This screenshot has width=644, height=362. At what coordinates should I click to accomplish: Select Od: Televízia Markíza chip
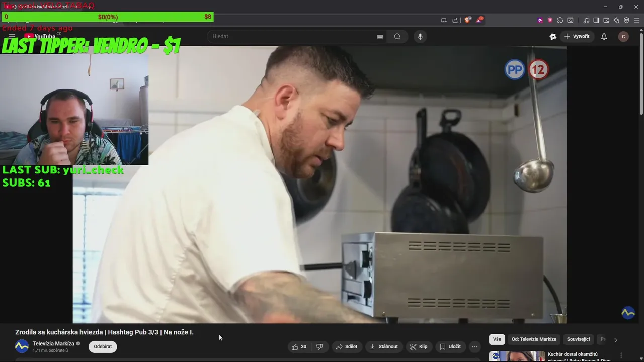click(534, 339)
